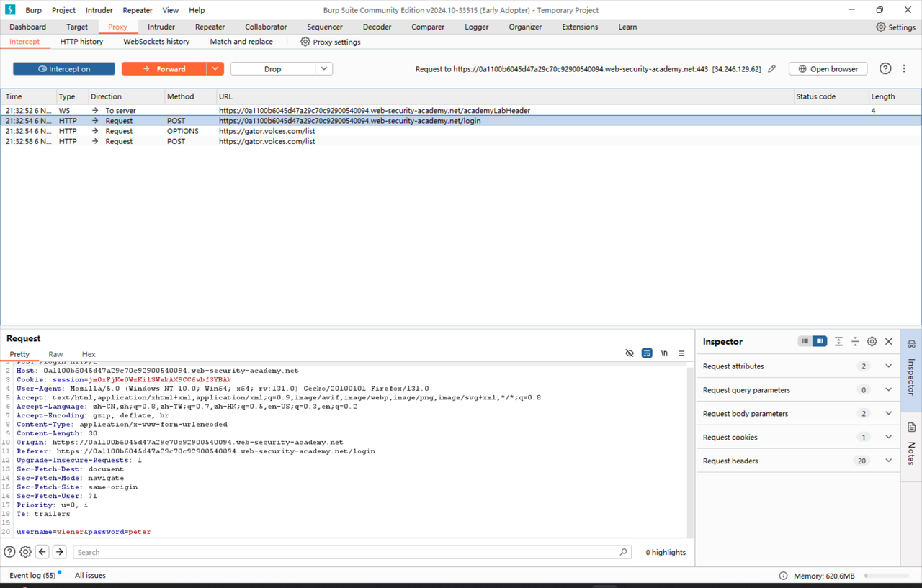Click the pencil edit icon near the target host
Image resolution: width=922 pixels, height=588 pixels.
(771, 68)
